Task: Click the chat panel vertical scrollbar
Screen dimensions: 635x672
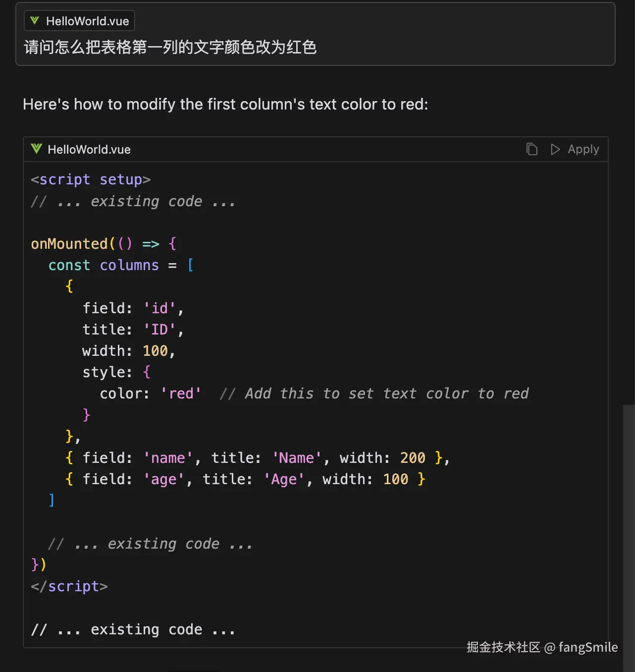Action: click(x=629, y=538)
